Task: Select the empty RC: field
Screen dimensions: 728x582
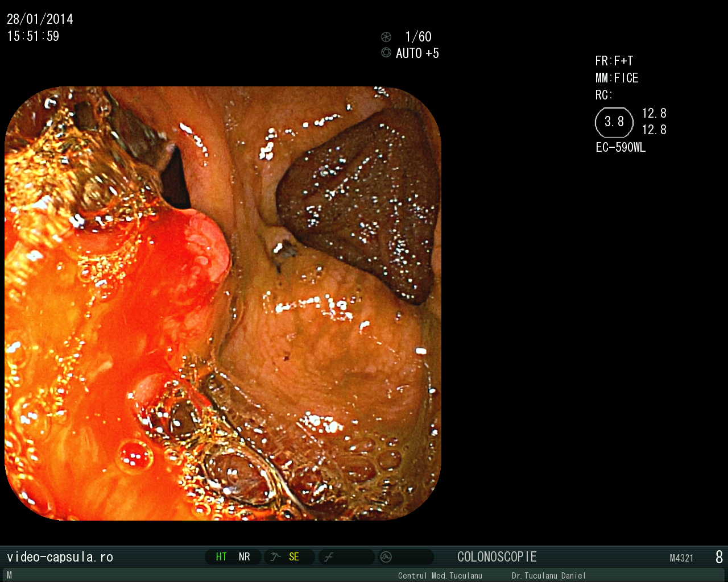Action: coord(604,95)
